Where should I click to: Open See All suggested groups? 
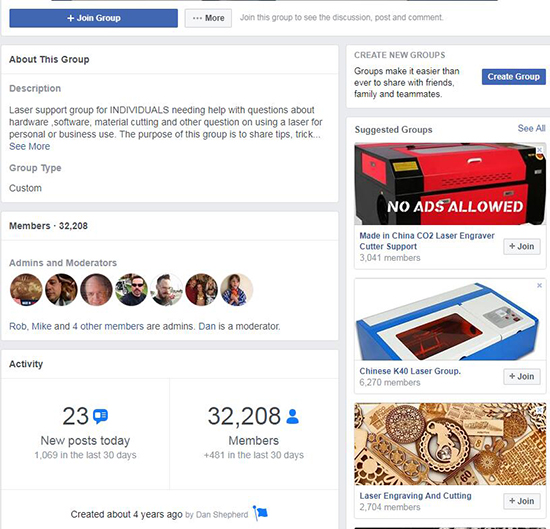pyautogui.click(x=531, y=128)
